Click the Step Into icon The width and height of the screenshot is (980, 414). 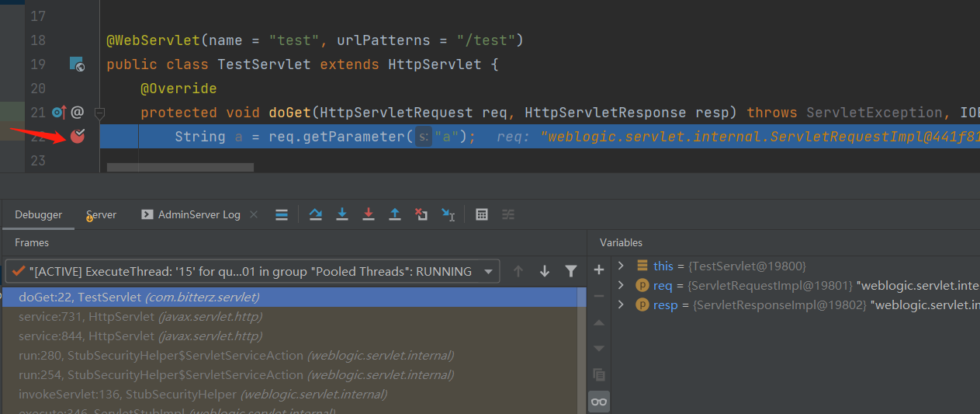(342, 214)
